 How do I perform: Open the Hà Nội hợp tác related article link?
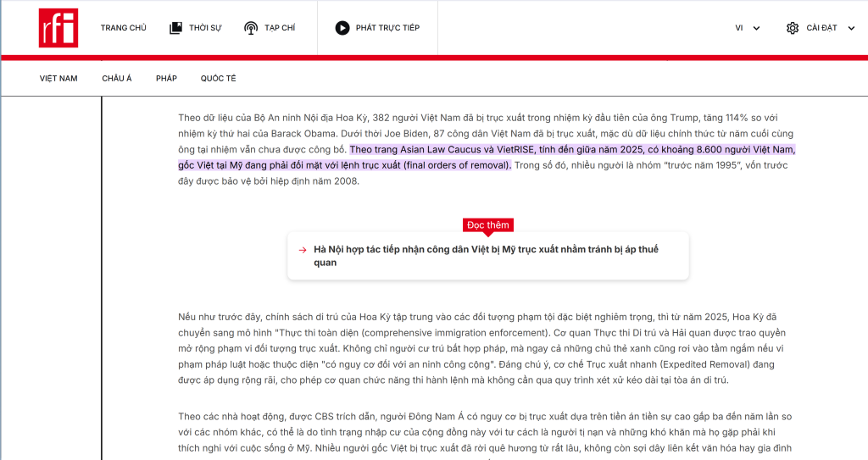[x=486, y=256]
